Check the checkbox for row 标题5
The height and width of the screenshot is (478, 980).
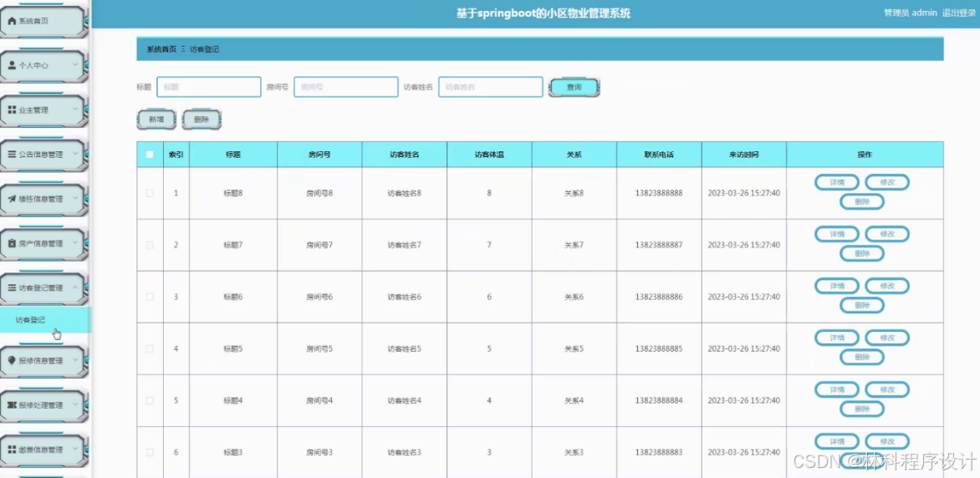tap(150, 348)
